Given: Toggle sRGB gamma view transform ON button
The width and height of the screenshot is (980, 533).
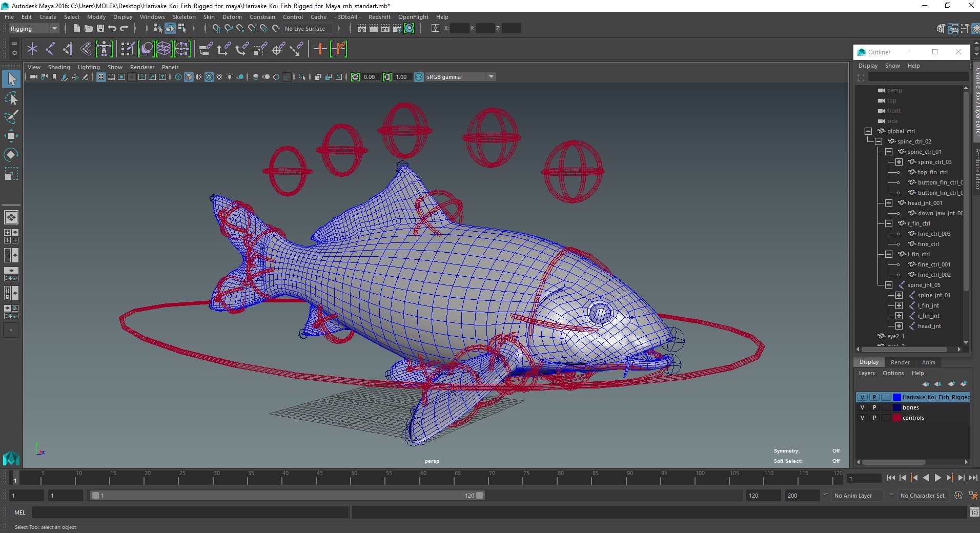Looking at the screenshot, I should 419,77.
